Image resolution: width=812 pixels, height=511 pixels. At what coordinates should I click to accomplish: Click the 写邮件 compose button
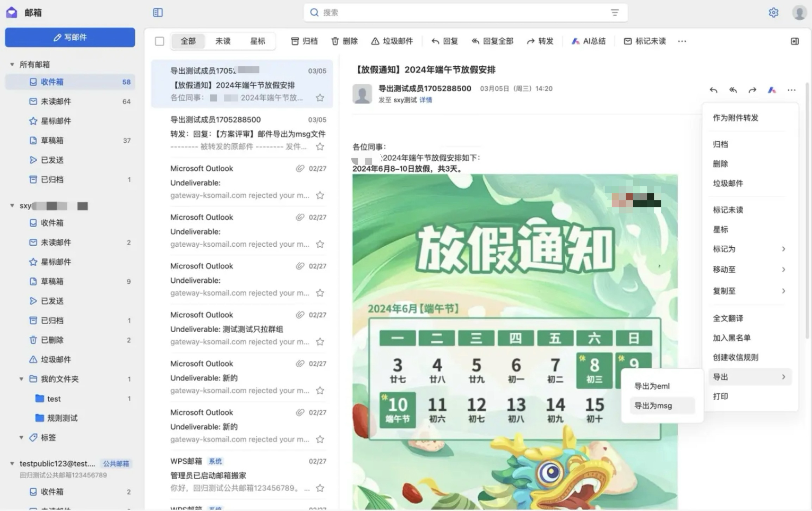click(x=70, y=37)
